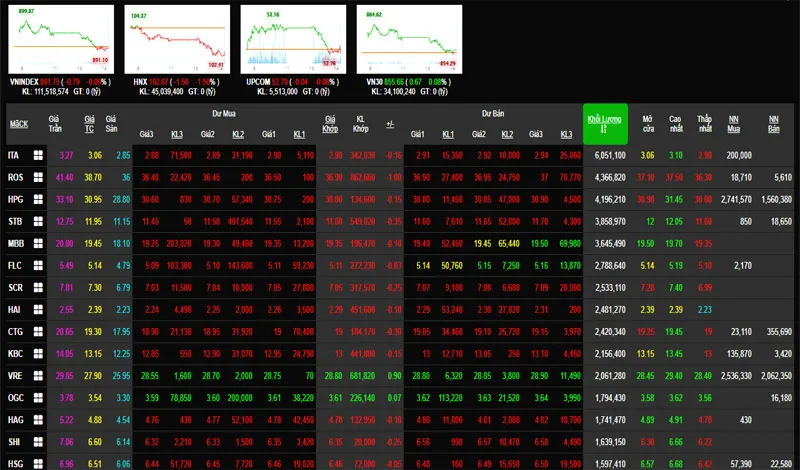The width and height of the screenshot is (800, 470).
Task: Select the STB stock symbol
Action: click(15, 221)
